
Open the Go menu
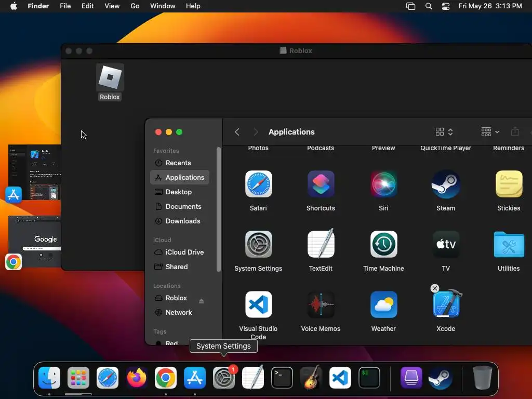[x=135, y=6]
